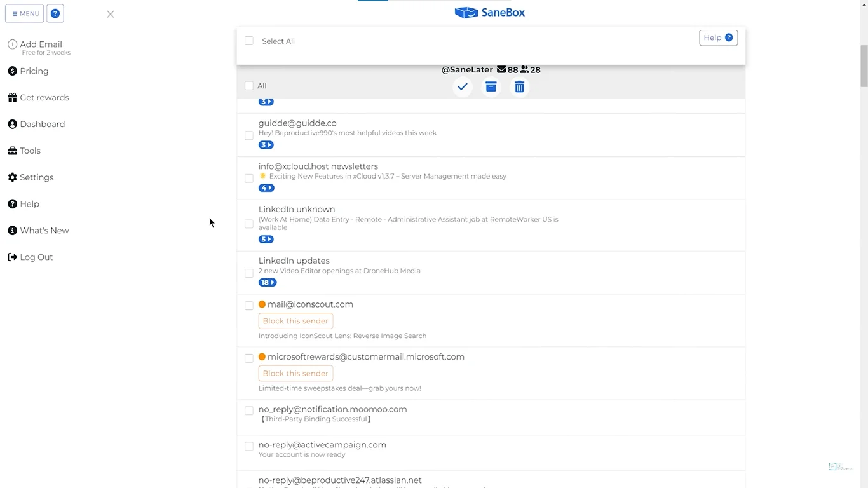This screenshot has height=488, width=868.
Task: Select the mail@iconscout.com checkbox
Action: [249, 306]
